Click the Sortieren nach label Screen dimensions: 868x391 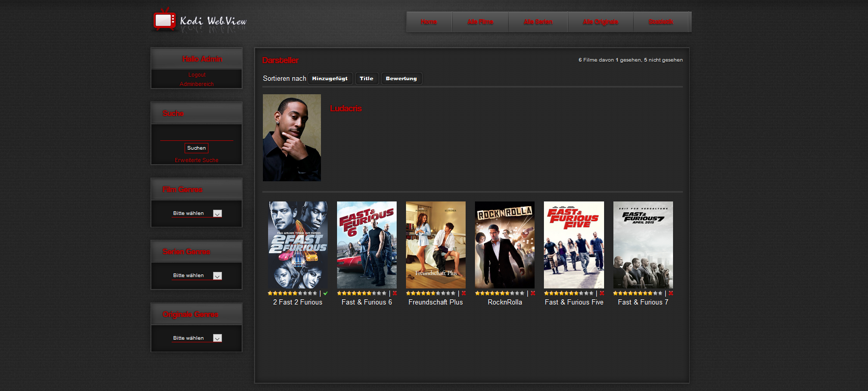click(x=285, y=78)
